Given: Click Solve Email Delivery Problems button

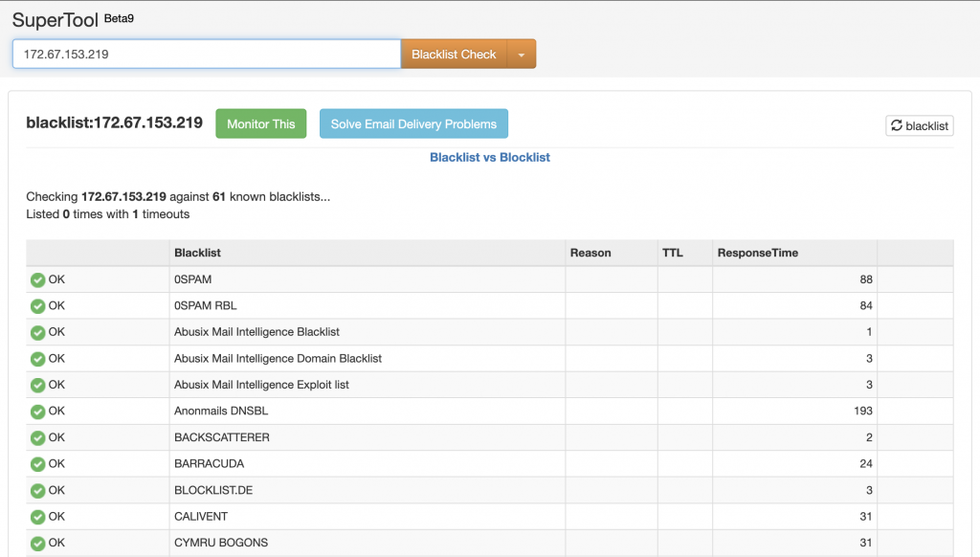Looking at the screenshot, I should (413, 123).
